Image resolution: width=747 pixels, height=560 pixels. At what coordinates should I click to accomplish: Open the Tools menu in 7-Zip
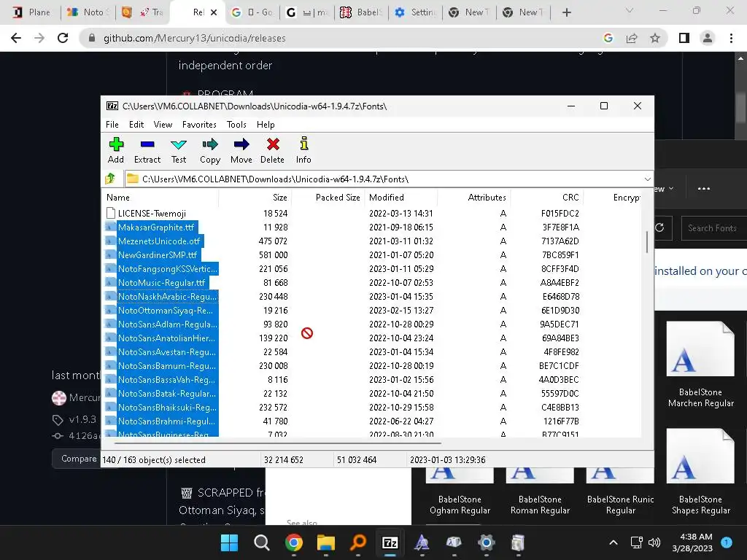(x=236, y=124)
